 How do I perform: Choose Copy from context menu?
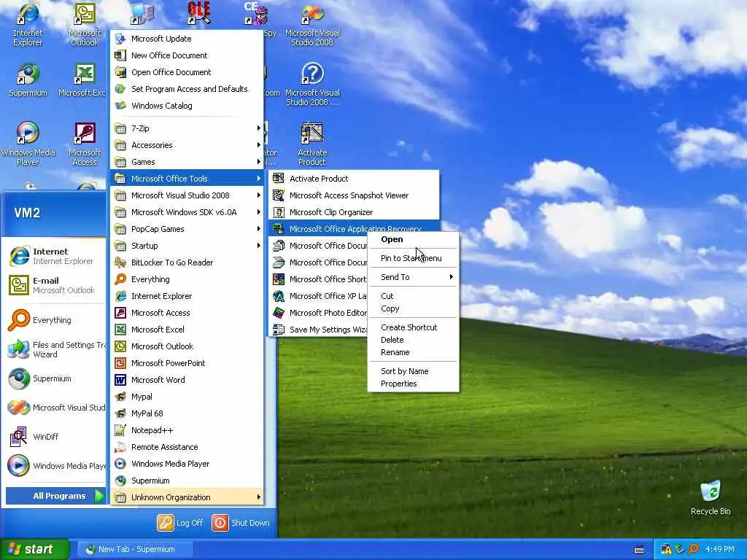413,308
